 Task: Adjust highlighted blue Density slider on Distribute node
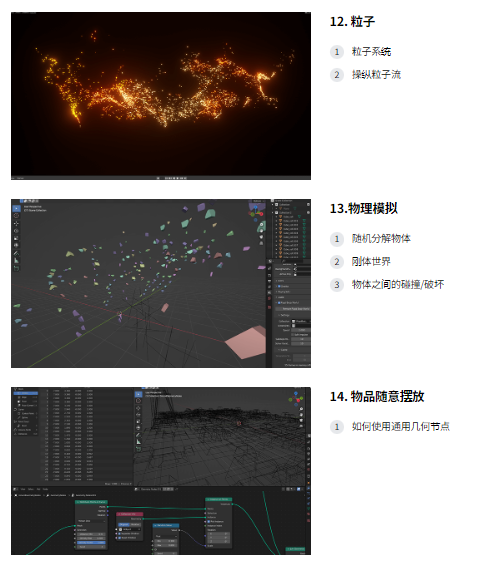tap(91, 542)
